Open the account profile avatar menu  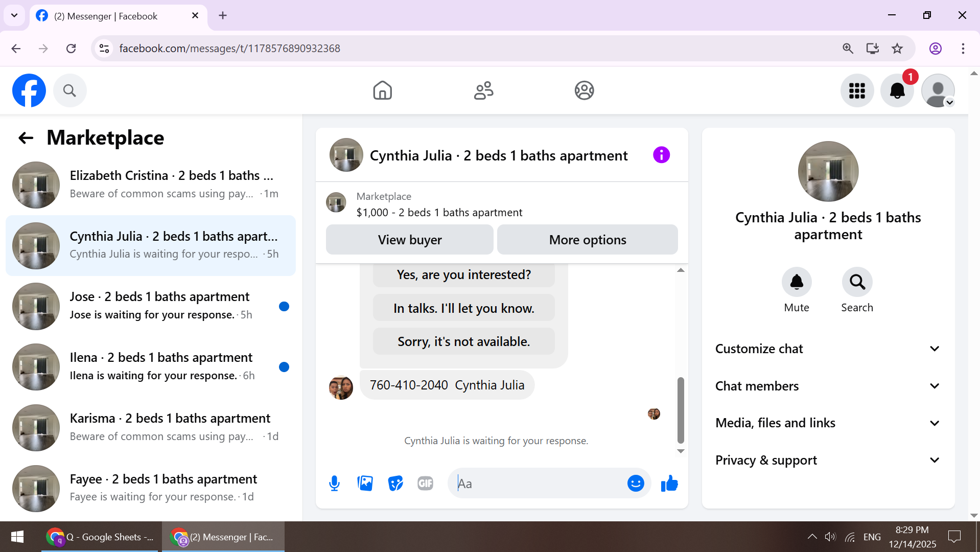938,90
